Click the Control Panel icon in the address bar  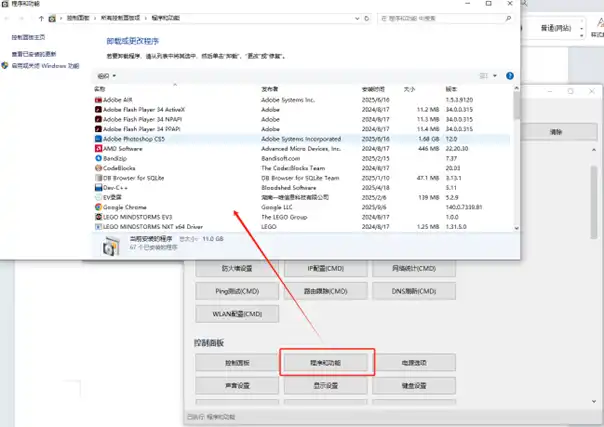52,18
